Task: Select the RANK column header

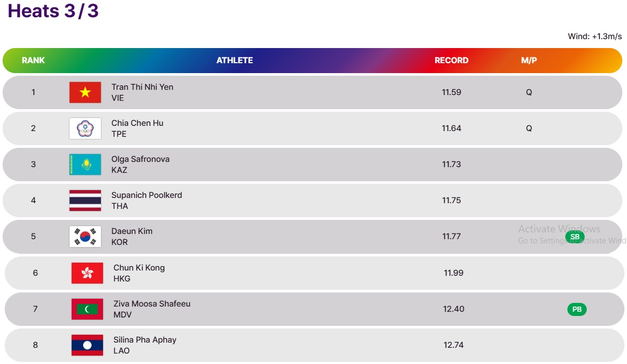Action: point(33,60)
